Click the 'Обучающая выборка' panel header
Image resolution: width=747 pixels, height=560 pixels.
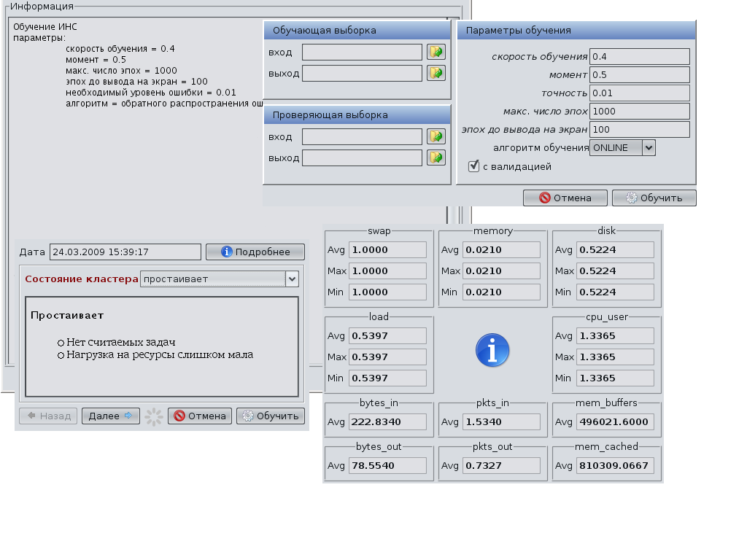(x=357, y=31)
